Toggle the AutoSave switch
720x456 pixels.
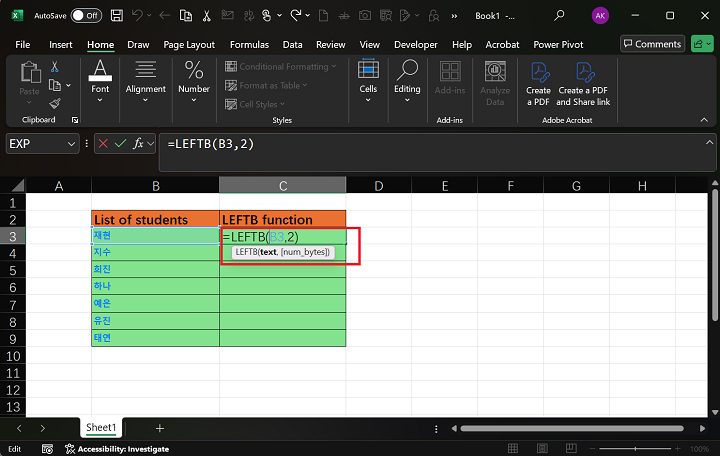pos(86,16)
